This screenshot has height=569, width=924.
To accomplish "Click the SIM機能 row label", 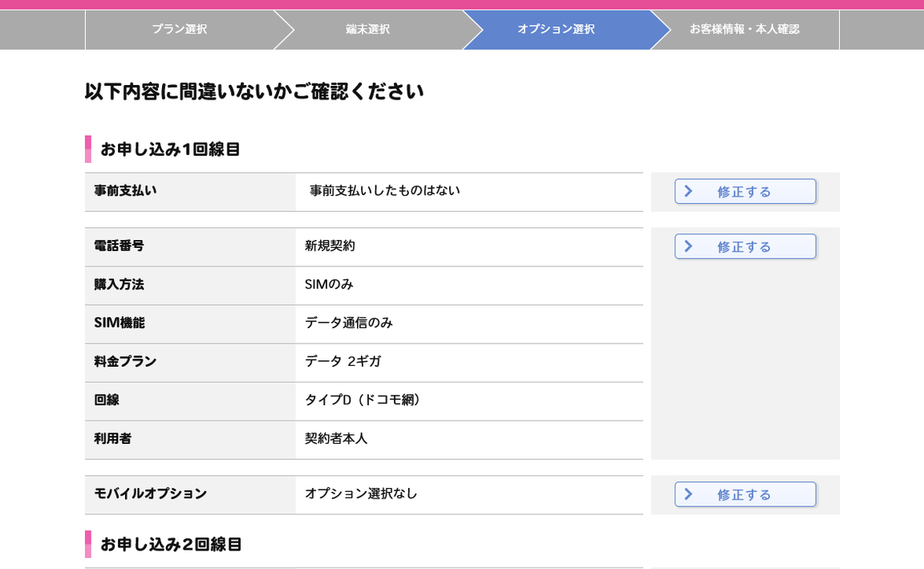I will click(x=120, y=323).
